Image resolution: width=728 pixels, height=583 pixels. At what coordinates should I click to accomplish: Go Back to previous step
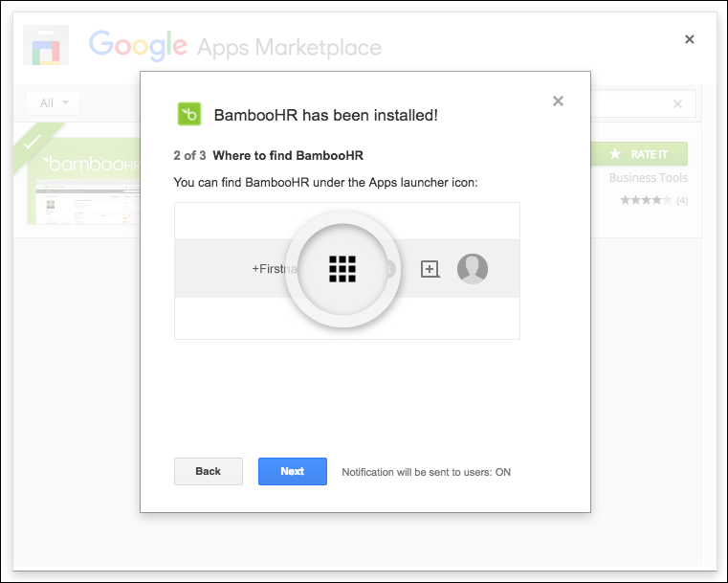coord(208,471)
